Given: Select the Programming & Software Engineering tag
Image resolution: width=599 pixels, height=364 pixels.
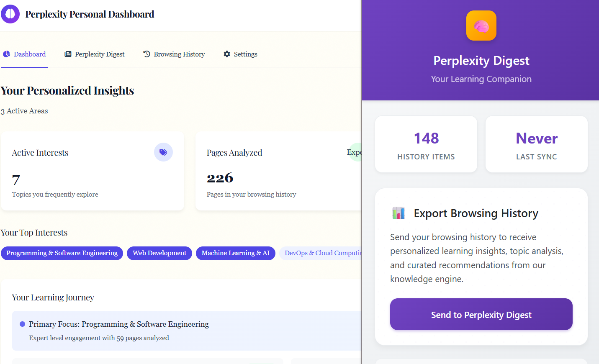Looking at the screenshot, I should pos(62,253).
